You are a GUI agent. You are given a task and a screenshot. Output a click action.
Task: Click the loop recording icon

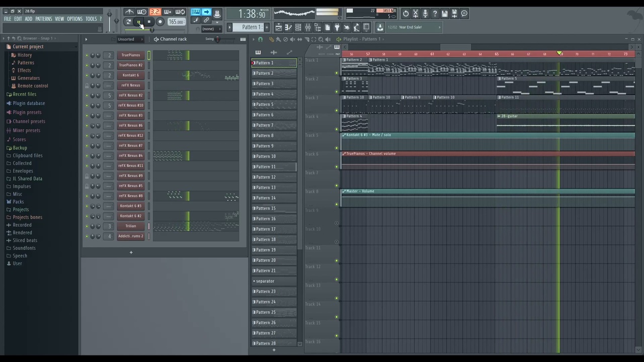click(x=180, y=13)
